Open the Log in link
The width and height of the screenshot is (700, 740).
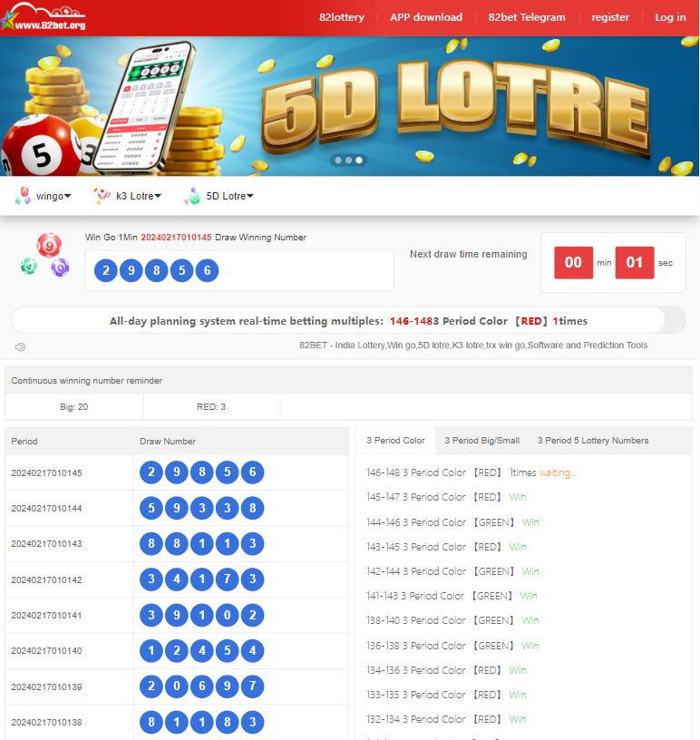point(670,17)
